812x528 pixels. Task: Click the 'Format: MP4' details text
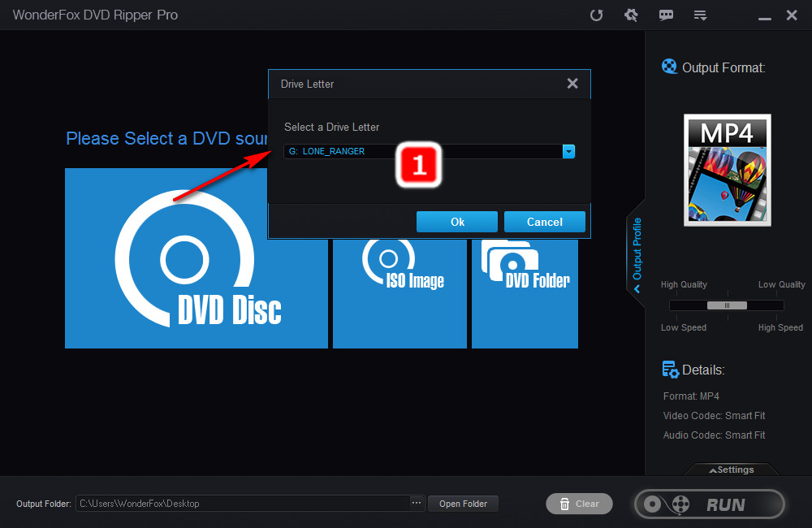click(691, 396)
